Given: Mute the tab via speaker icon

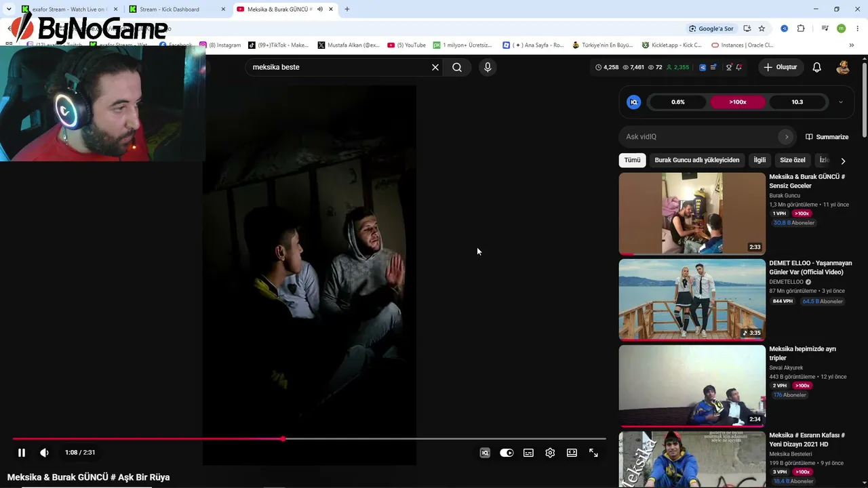Looking at the screenshot, I should click(x=319, y=9).
